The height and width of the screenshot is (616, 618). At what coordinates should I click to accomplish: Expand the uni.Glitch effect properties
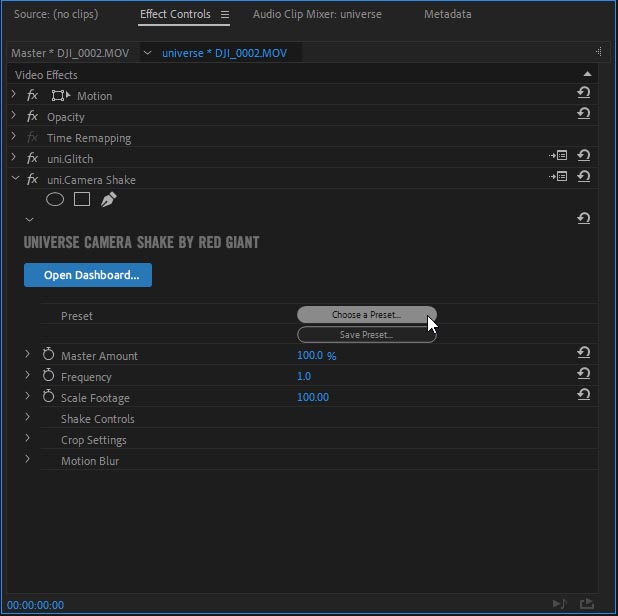click(x=14, y=157)
